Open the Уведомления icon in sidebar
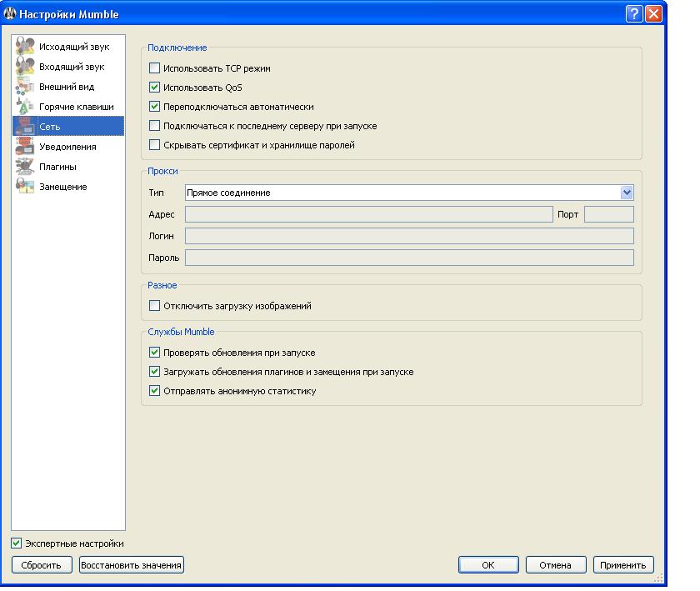This screenshot has width=700, height=591. [25, 147]
